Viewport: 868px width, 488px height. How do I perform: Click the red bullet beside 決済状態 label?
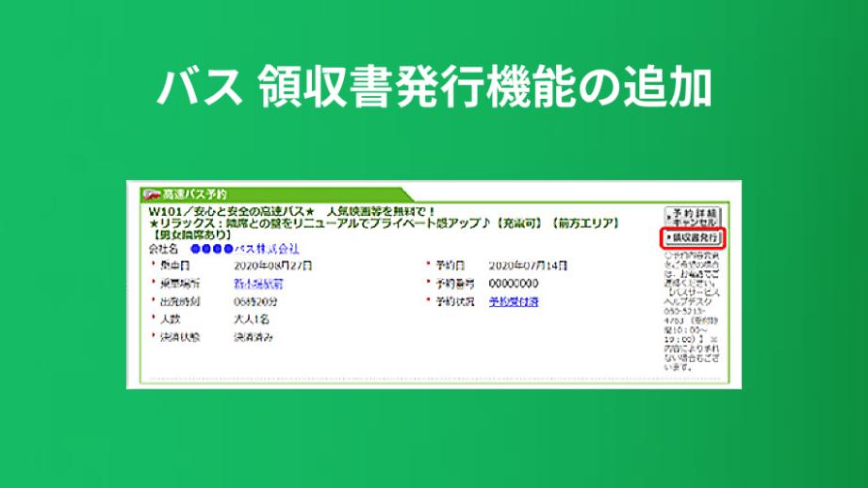[154, 337]
